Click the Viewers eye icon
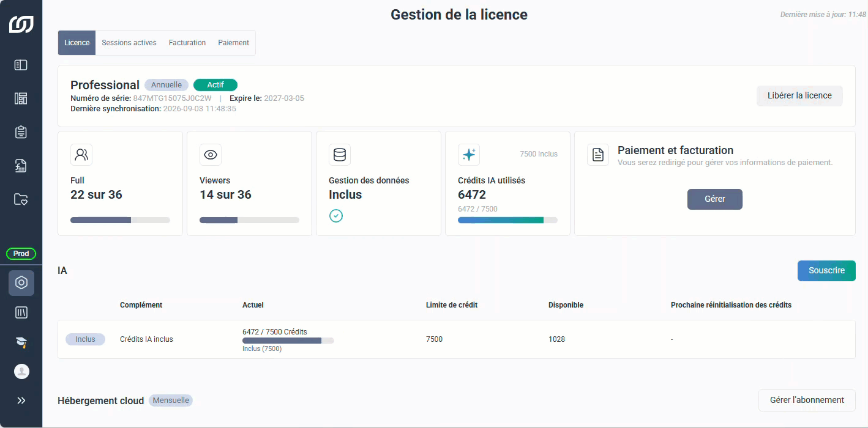The width and height of the screenshot is (868, 428). click(211, 155)
